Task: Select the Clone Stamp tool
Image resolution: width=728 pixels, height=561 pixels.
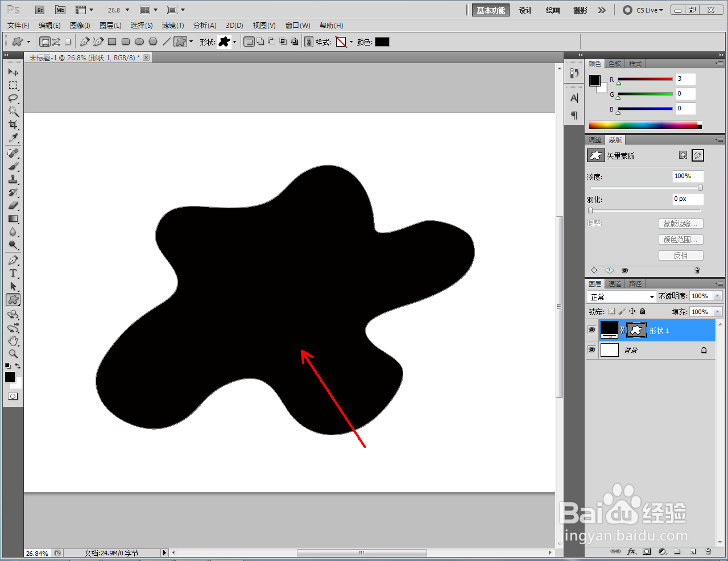Action: (x=13, y=180)
